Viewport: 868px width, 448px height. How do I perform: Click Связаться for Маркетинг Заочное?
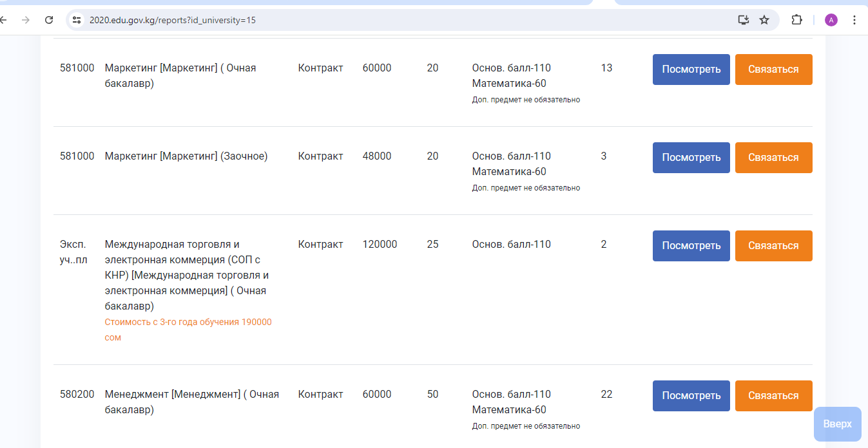[x=773, y=158]
